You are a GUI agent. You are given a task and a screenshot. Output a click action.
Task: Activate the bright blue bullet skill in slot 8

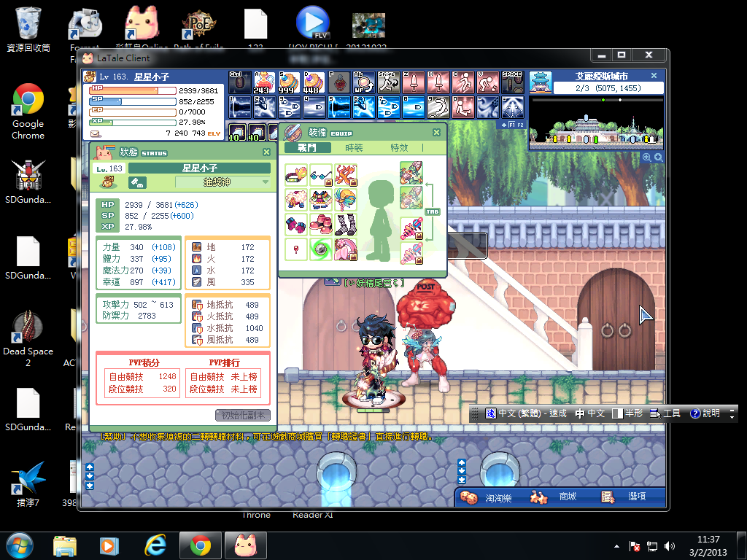pos(414,107)
